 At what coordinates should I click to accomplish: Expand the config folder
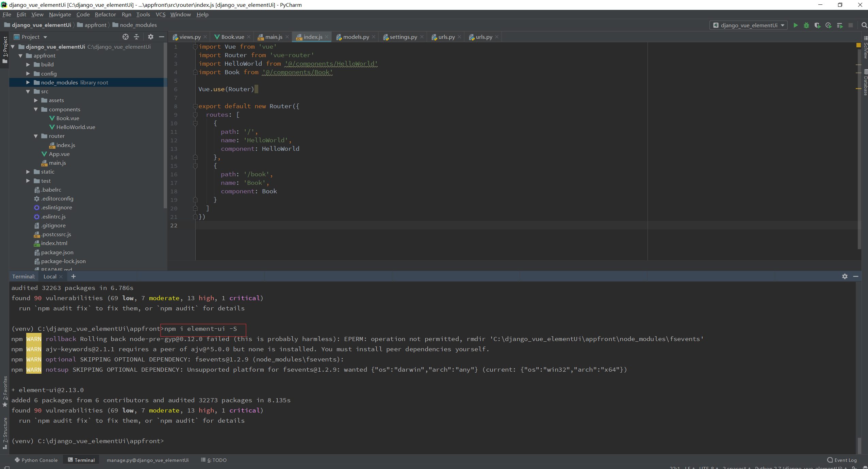click(x=28, y=74)
